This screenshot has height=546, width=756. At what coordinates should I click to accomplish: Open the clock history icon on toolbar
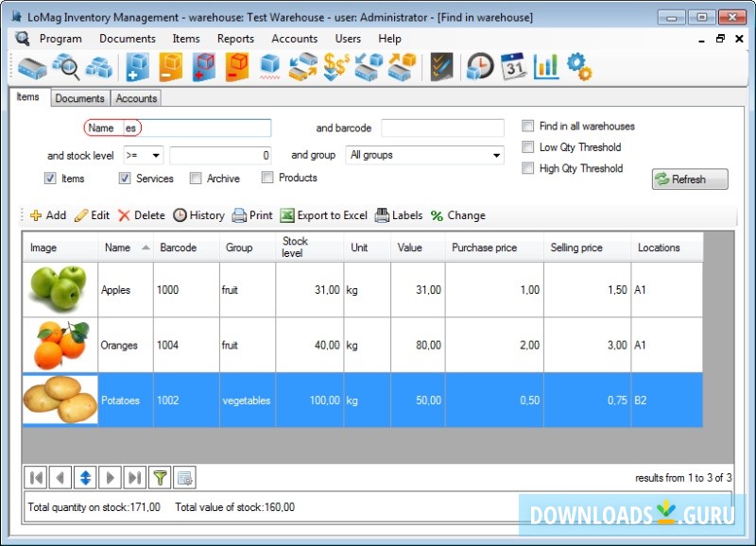478,66
